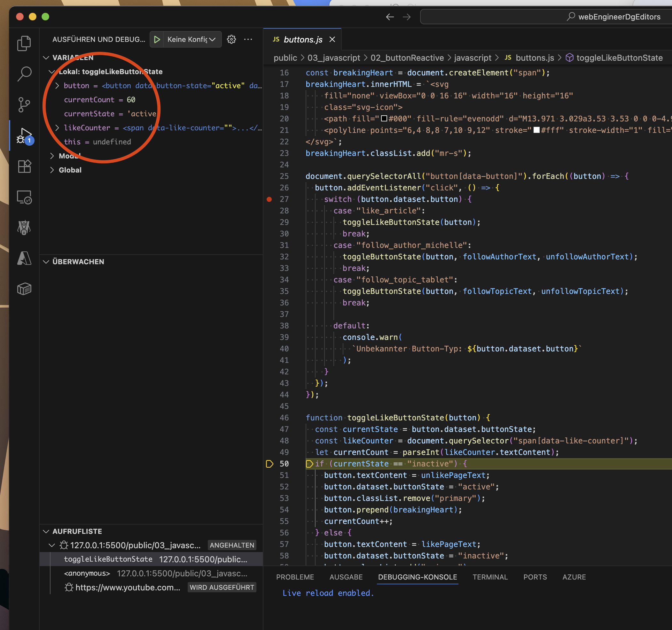
Task: Click the Azure sidebar icon
Action: tap(24, 258)
